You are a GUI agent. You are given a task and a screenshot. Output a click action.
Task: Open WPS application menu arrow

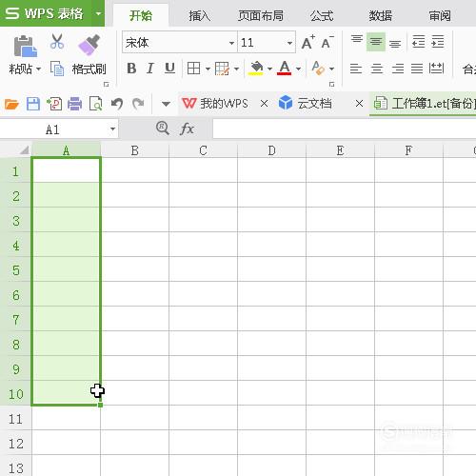click(99, 13)
